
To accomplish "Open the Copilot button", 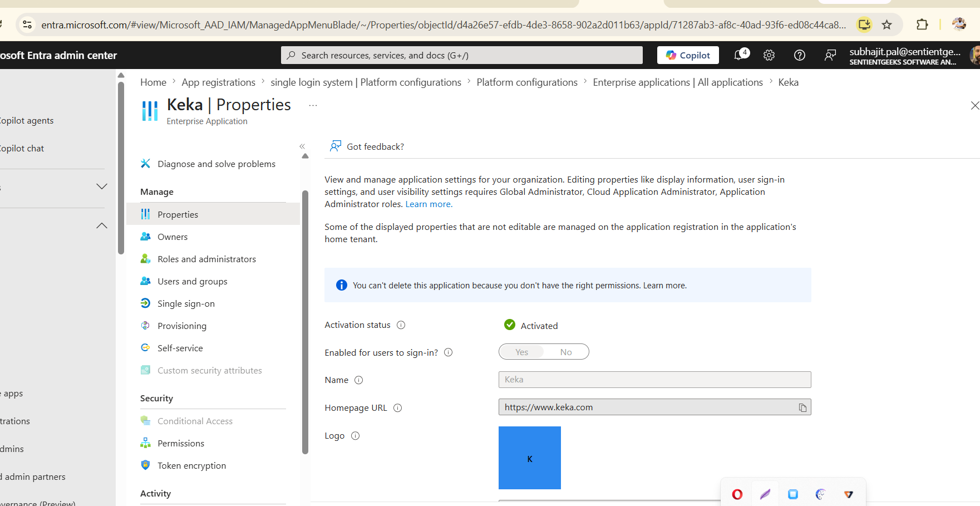I will click(688, 55).
